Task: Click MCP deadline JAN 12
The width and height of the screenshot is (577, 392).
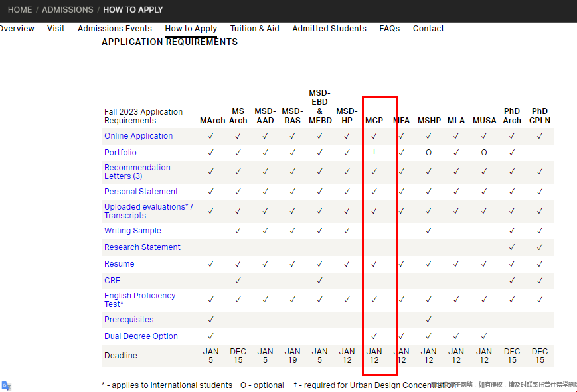Action: [374, 356]
